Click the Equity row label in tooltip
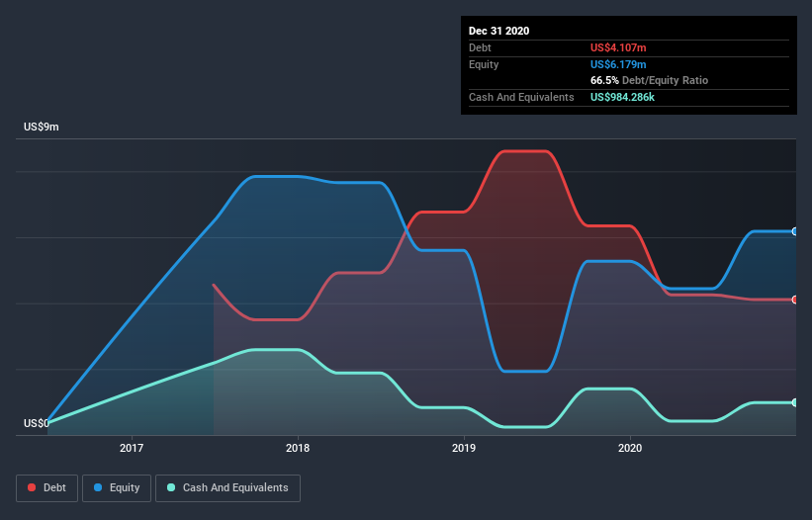The height and width of the screenshot is (520, 812). [484, 64]
